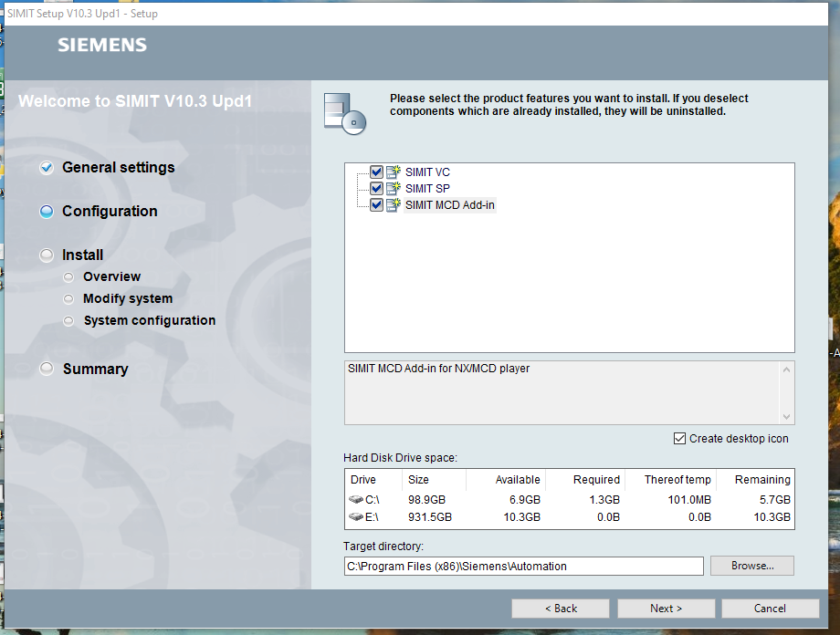840x635 pixels.
Task: Click the setup window title bar
Action: click(416, 14)
